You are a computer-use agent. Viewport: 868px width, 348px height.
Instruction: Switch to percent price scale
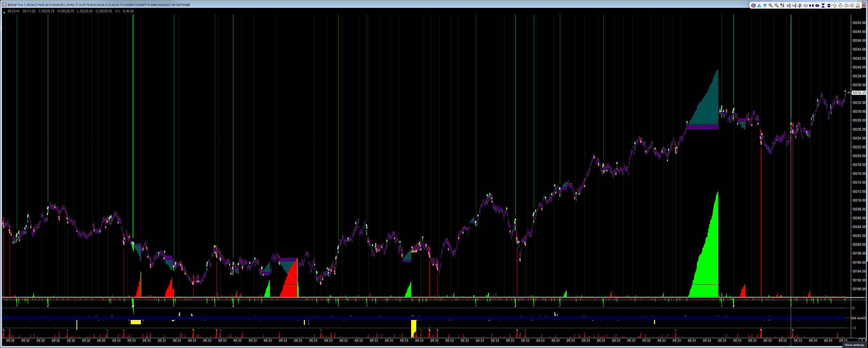pyautogui.click(x=788, y=5)
